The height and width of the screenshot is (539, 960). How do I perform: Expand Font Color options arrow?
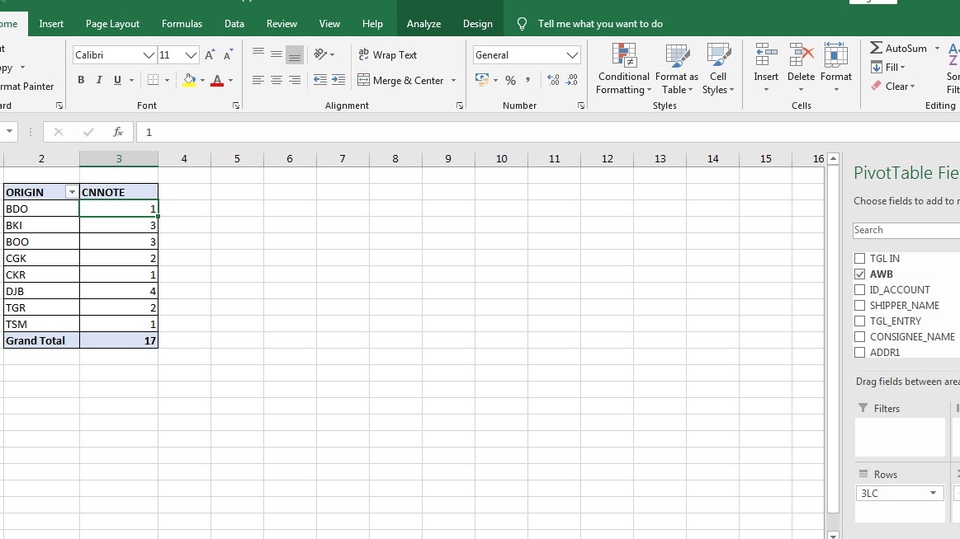(x=231, y=80)
